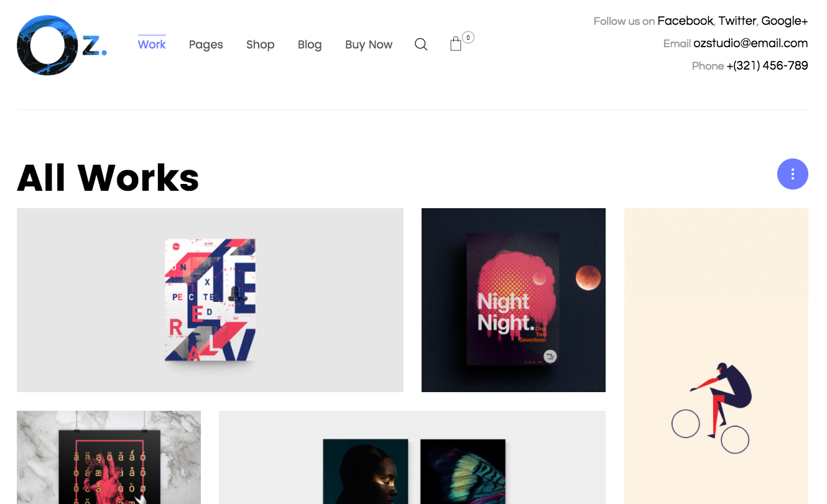Open the search magnifier icon
Image resolution: width=827 pixels, height=504 pixels.
click(421, 45)
